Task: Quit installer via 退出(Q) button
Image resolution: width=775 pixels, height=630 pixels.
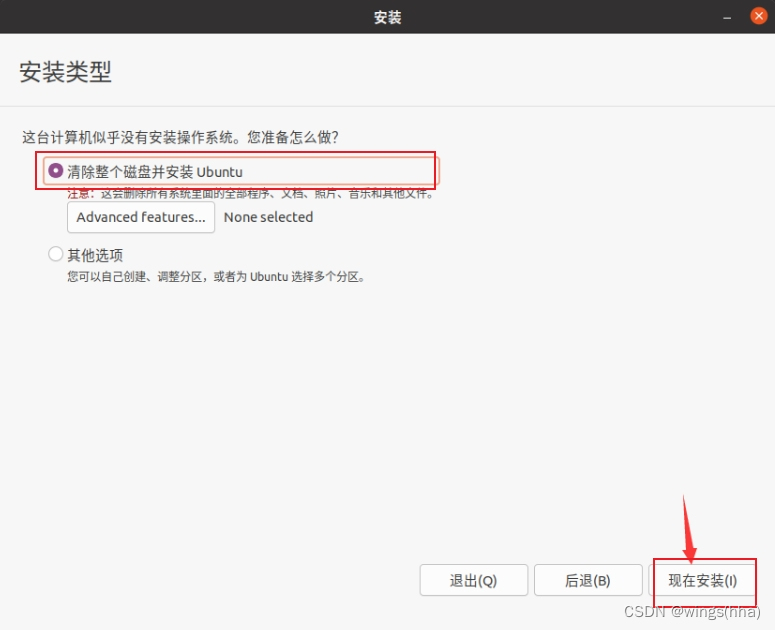Action: (x=474, y=580)
